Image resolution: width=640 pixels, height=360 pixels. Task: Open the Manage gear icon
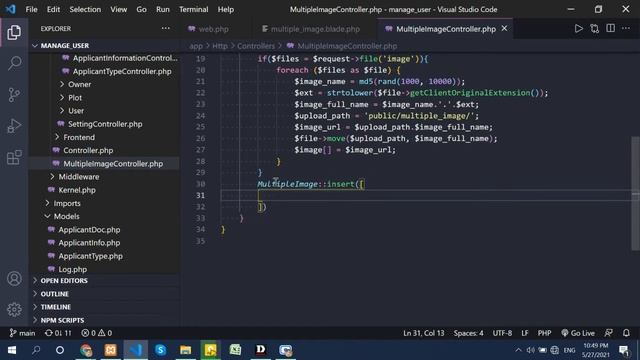coord(14,309)
